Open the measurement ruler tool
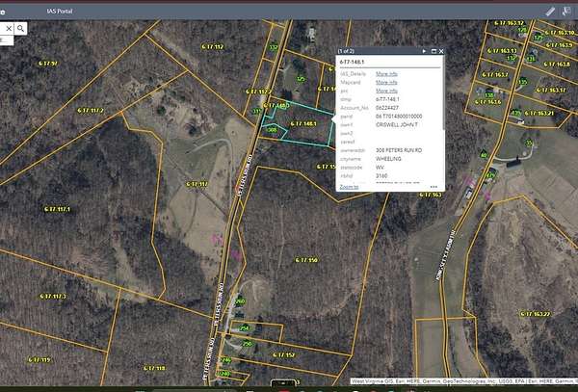The height and width of the screenshot is (392, 578). click(550, 11)
